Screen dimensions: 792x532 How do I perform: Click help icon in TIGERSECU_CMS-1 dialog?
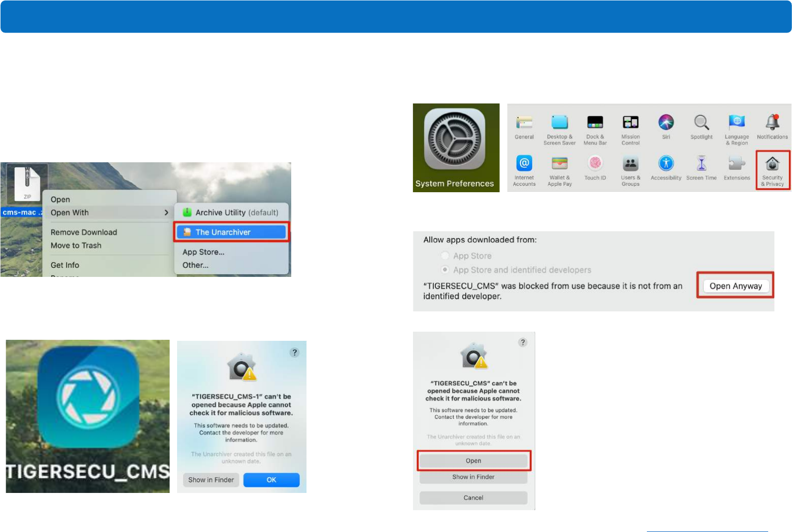[294, 352]
